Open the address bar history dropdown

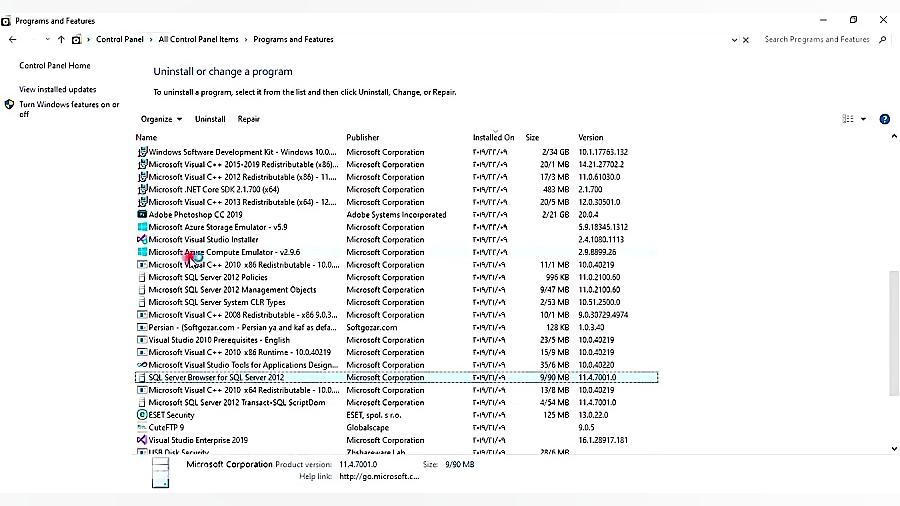coord(734,40)
